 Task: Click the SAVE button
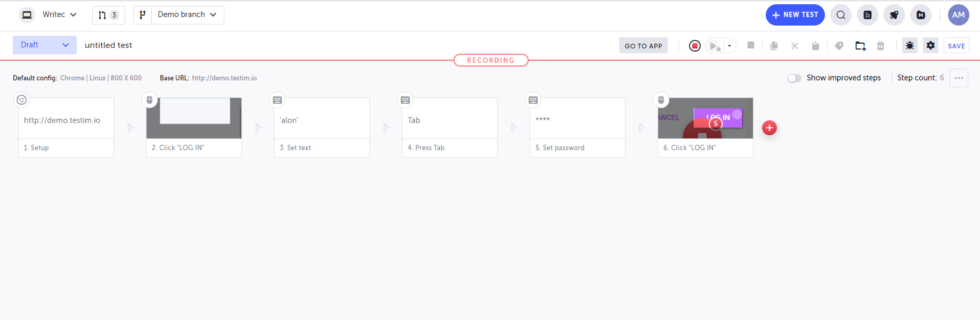coord(956,46)
